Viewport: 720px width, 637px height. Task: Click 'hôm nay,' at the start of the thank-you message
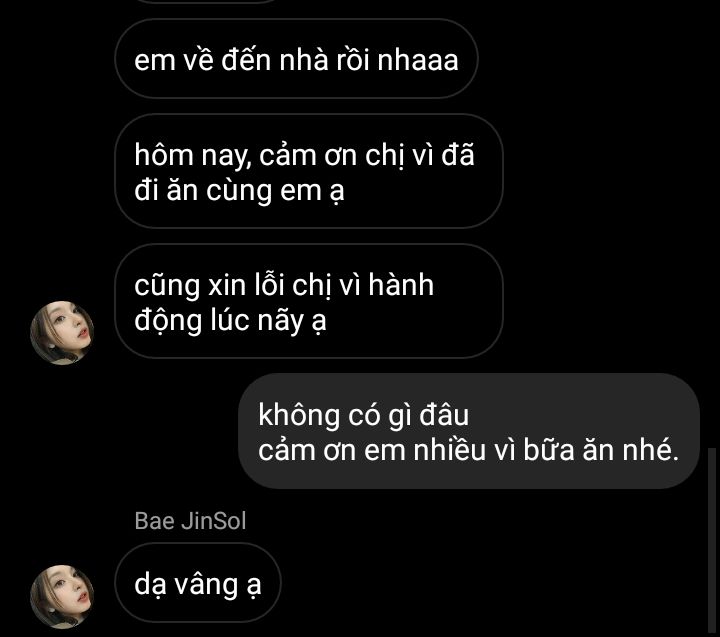click(193, 156)
